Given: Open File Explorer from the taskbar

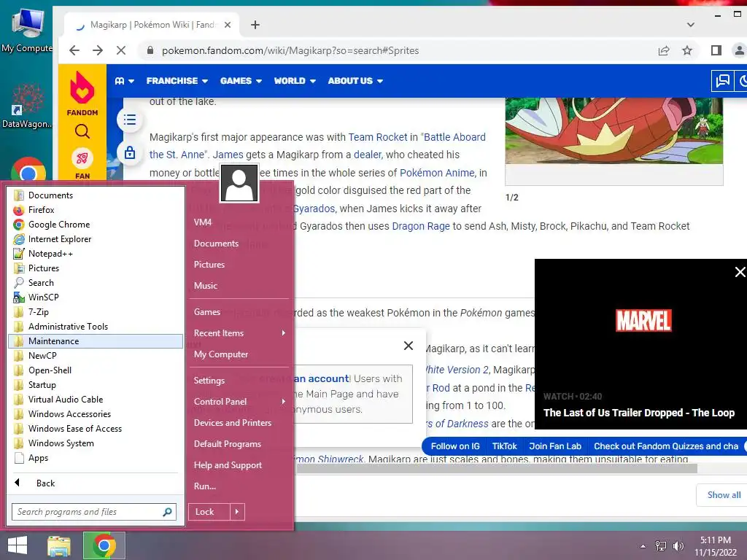Looking at the screenshot, I should [59, 545].
